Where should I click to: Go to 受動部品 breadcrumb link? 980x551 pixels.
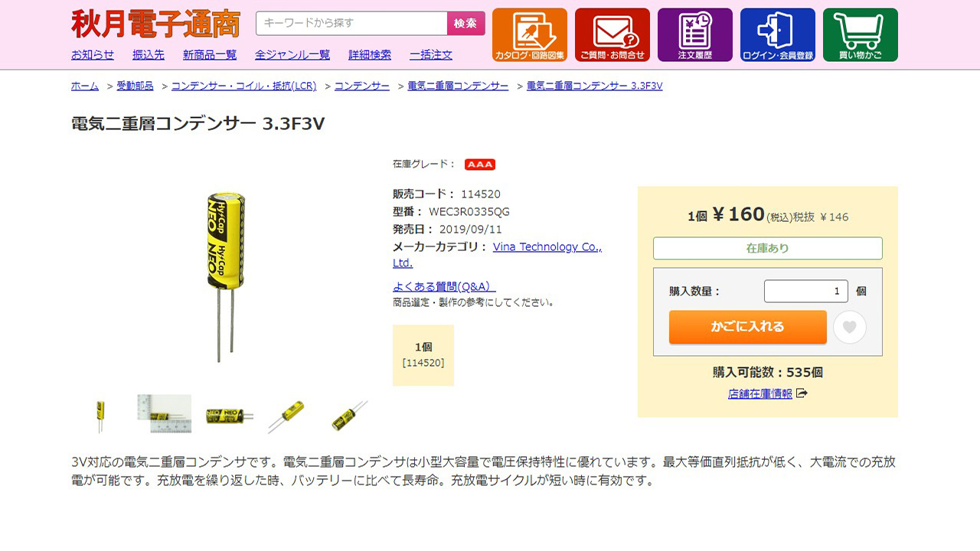pos(135,86)
